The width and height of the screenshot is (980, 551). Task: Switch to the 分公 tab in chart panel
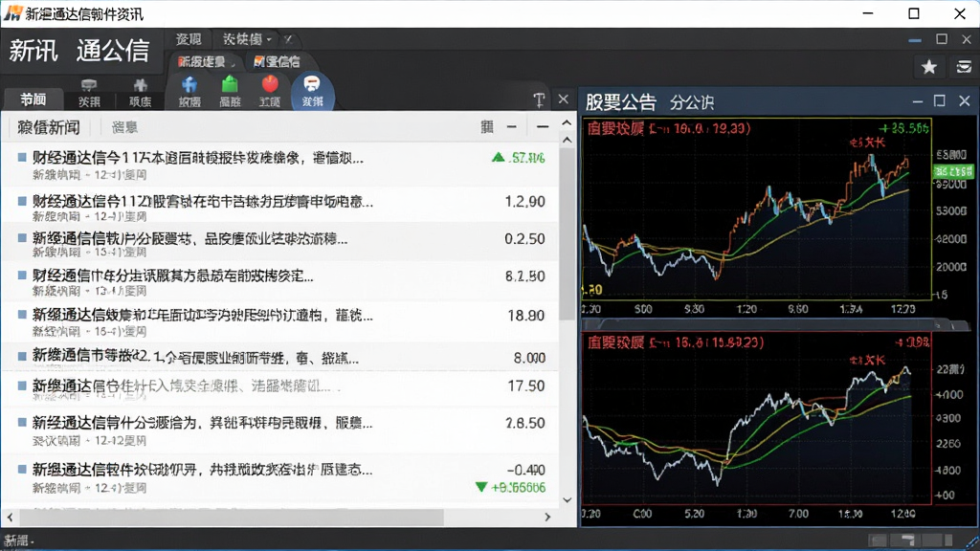pos(691,102)
